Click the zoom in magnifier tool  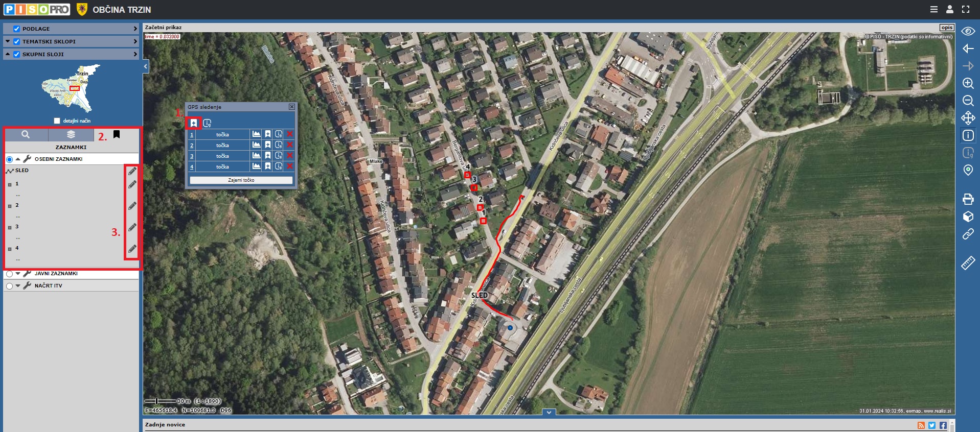point(968,83)
